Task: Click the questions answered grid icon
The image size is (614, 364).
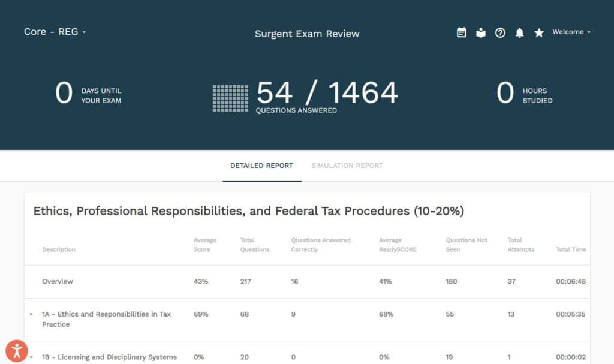Action: pyautogui.click(x=230, y=98)
